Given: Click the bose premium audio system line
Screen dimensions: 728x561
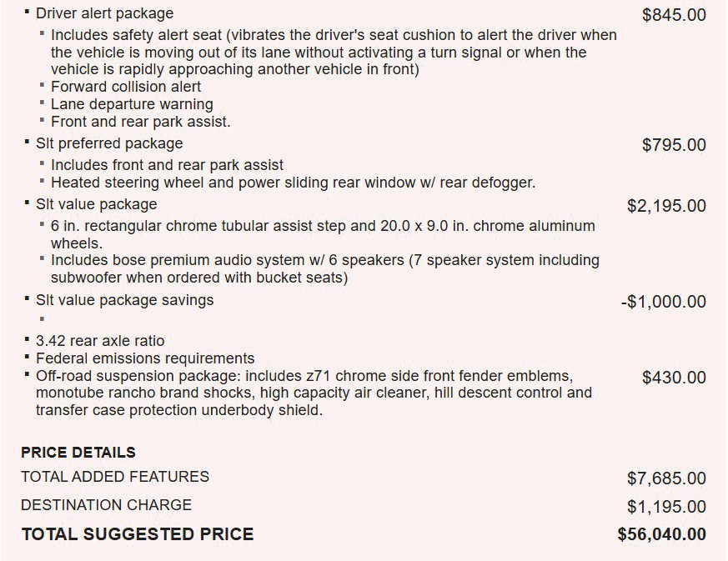Looking at the screenshot, I should [x=325, y=269].
